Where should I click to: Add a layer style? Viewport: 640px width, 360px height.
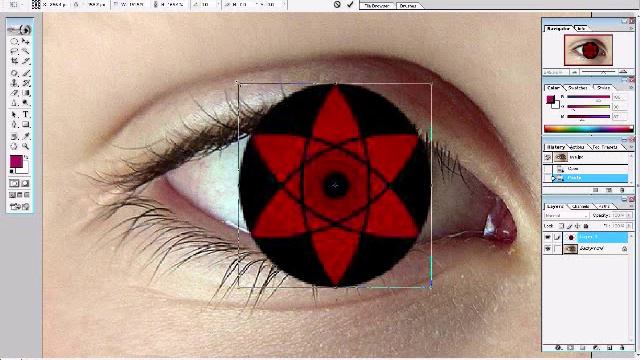[558, 348]
